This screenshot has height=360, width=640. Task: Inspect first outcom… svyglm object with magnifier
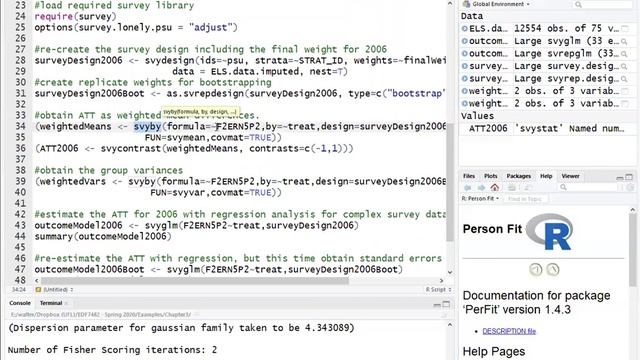(x=624, y=41)
